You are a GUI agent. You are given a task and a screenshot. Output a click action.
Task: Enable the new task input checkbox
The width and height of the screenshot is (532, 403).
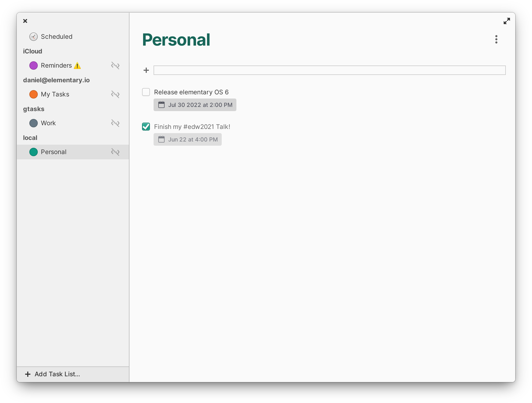(146, 70)
